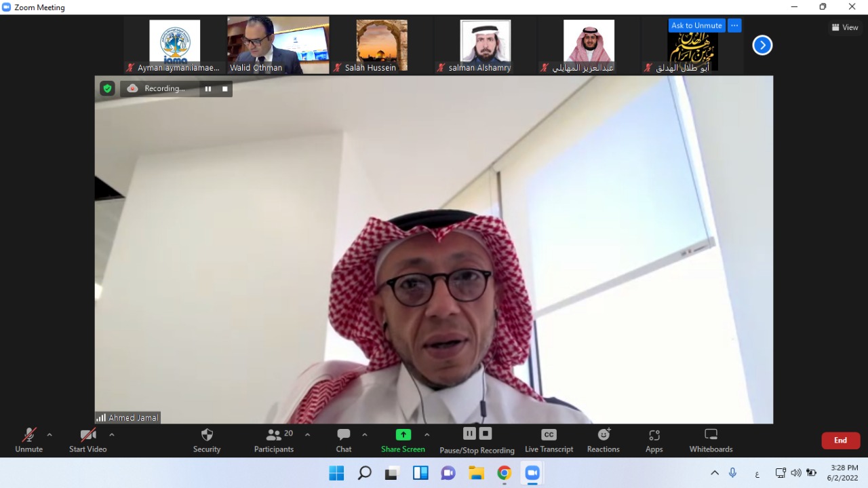Screen dimensions: 868x488
Task: Click the Zoom icon in taskbar
Action: point(533,473)
